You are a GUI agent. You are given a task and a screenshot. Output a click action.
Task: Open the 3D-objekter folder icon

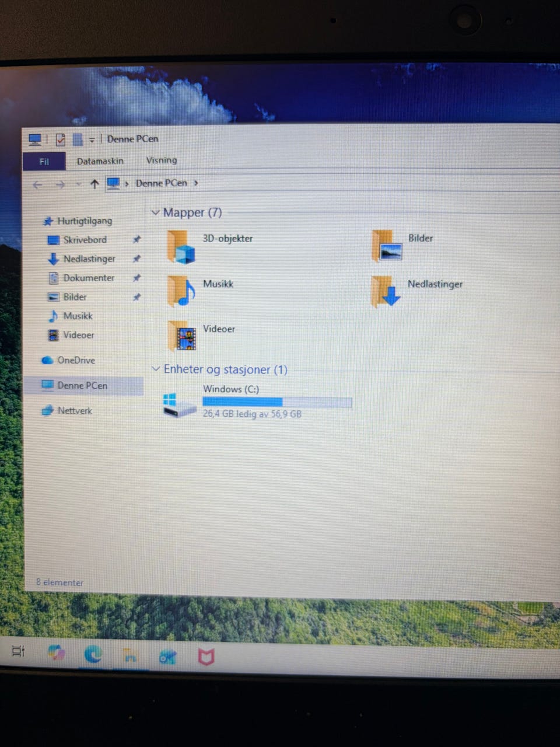(180, 246)
